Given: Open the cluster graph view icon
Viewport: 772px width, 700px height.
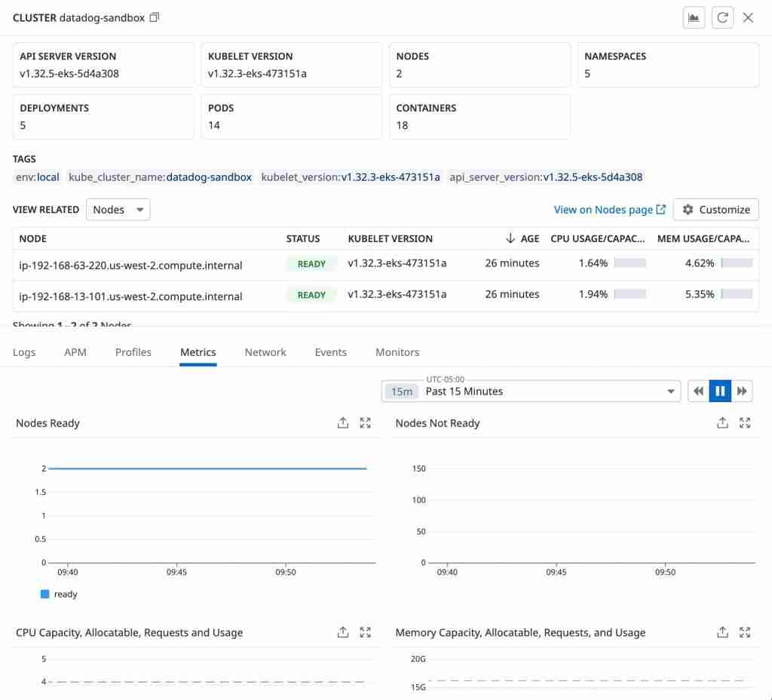Looking at the screenshot, I should 694,18.
